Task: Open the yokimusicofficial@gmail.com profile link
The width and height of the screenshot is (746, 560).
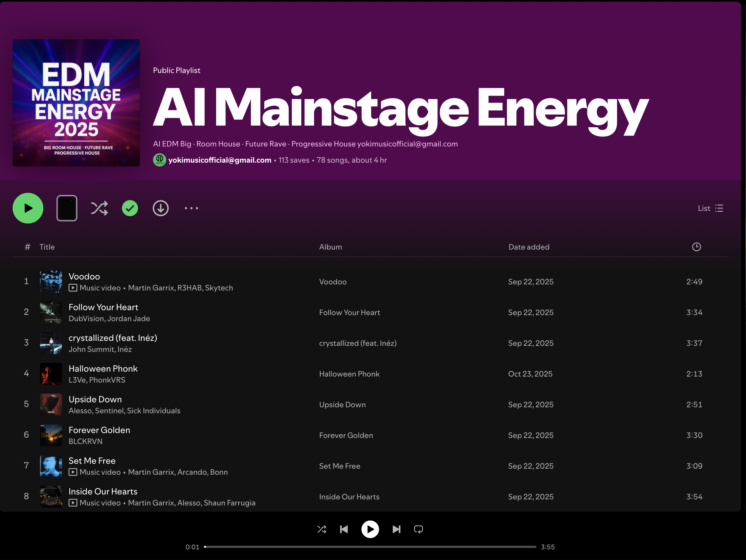Action: [x=220, y=160]
